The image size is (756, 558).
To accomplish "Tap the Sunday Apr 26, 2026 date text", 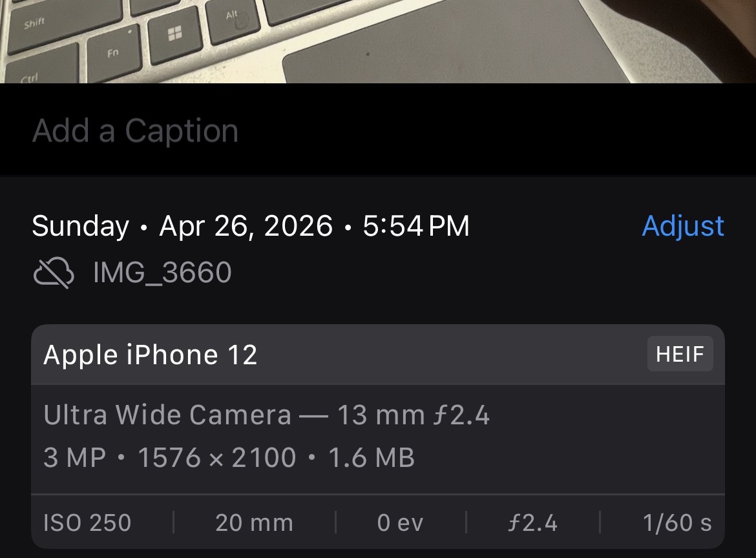I will click(x=250, y=226).
